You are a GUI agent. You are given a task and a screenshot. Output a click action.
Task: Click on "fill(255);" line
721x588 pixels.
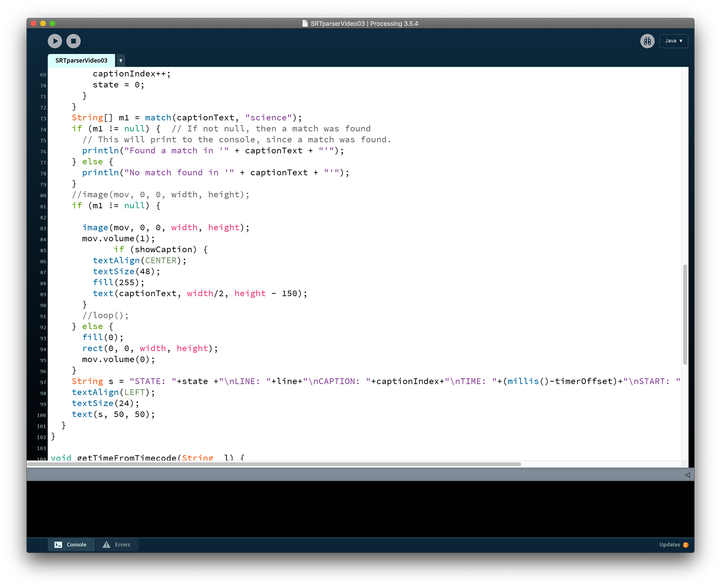118,283
